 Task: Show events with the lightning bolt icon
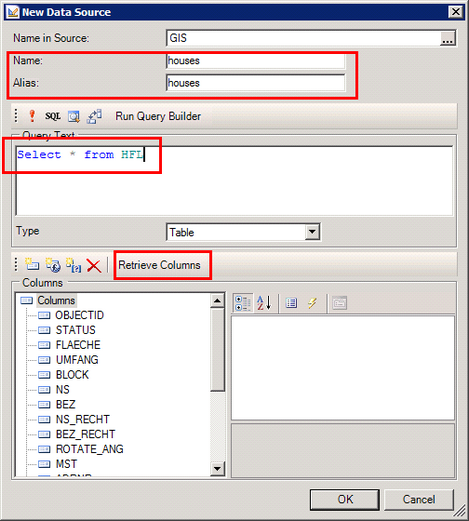click(x=312, y=303)
